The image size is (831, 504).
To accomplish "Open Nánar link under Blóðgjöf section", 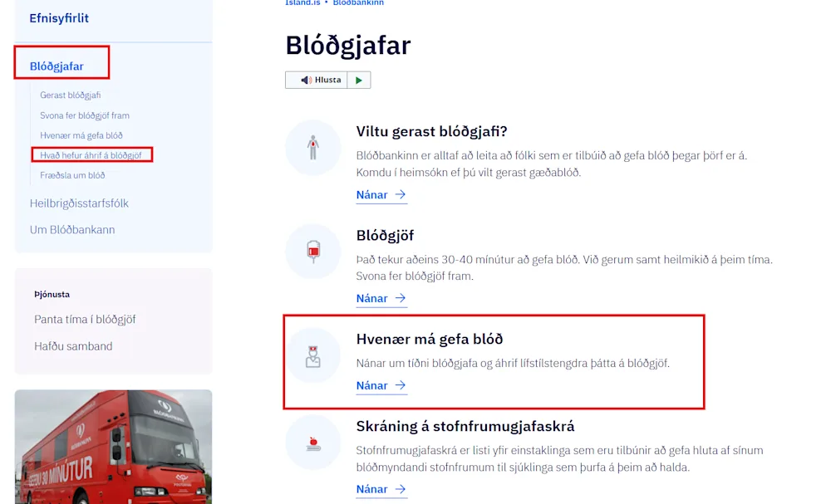I will point(381,299).
